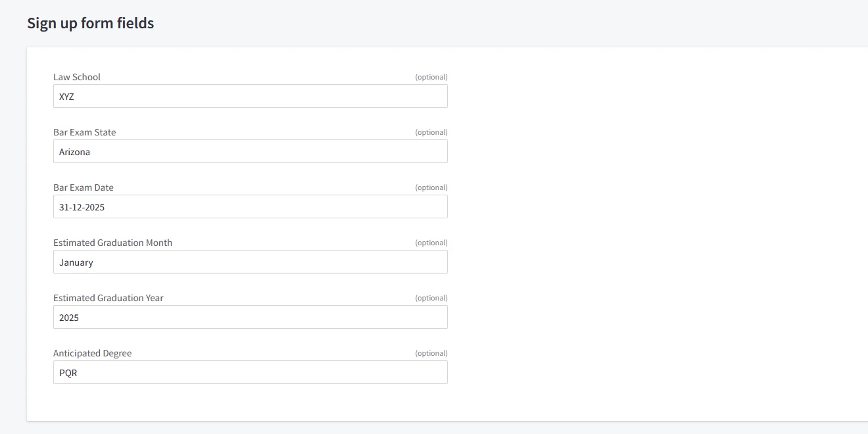The width and height of the screenshot is (868, 434).
Task: Click the Estimated Graduation Year input field
Action: tap(250, 317)
